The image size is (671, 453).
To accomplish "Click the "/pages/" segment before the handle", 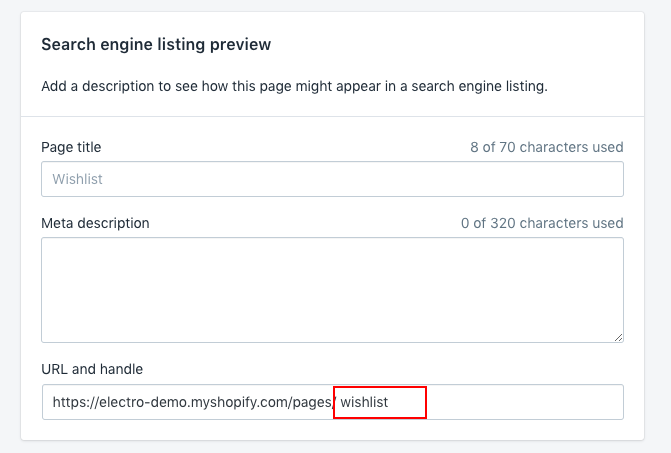I will pyautogui.click(x=314, y=403).
